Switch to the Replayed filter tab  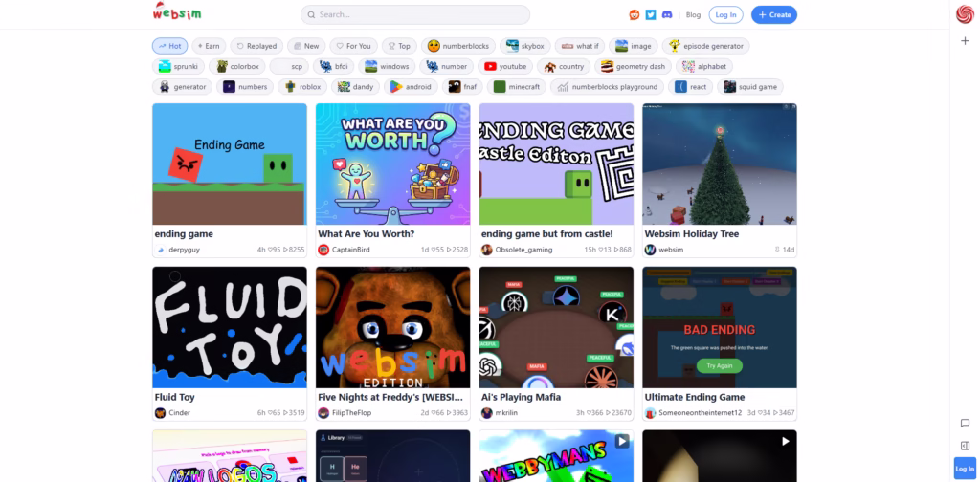[x=256, y=46]
